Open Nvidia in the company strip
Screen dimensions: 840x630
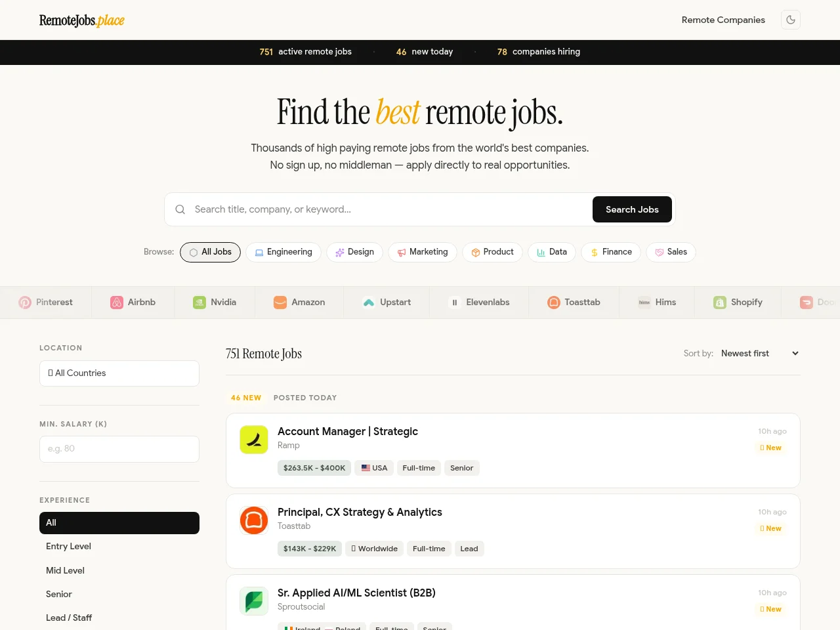[x=215, y=303]
